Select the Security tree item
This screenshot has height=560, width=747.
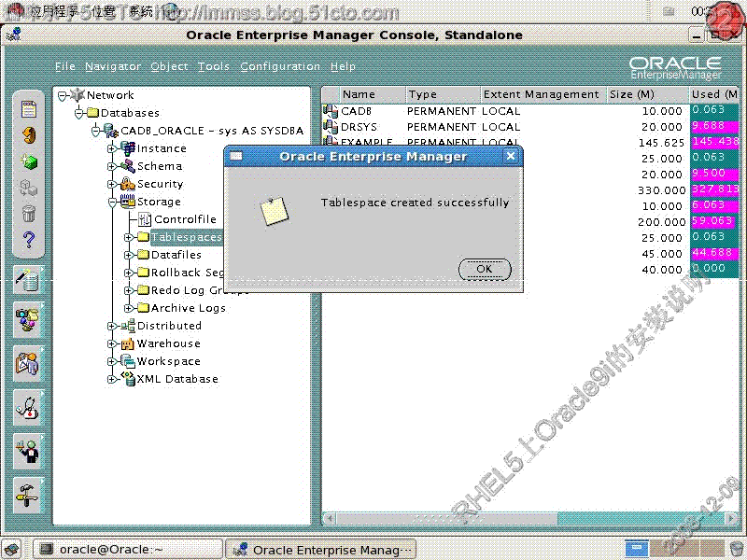tap(160, 184)
